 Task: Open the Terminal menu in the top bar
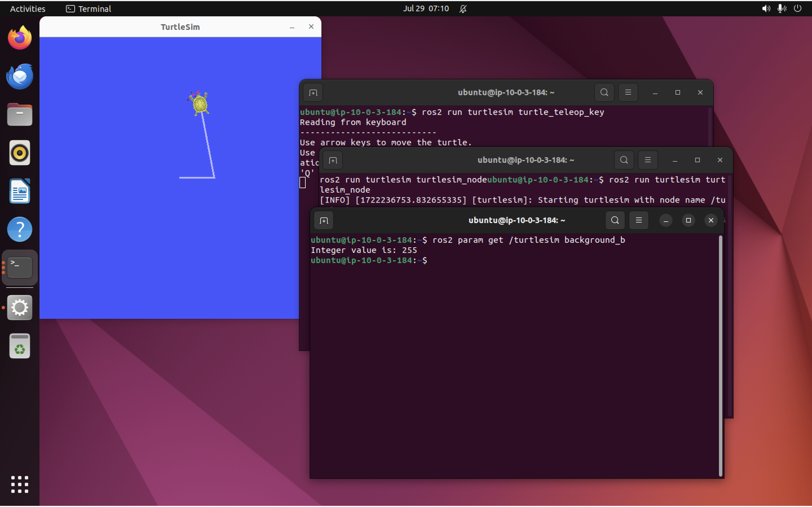89,9
